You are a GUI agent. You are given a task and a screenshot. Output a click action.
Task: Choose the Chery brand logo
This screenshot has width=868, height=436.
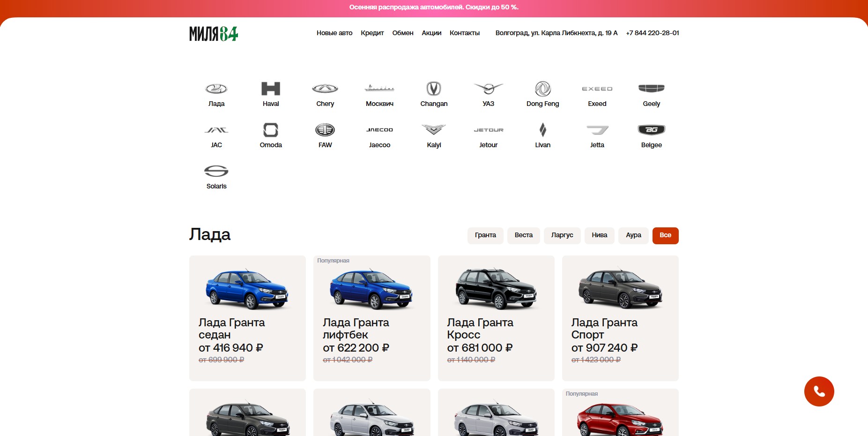click(325, 89)
